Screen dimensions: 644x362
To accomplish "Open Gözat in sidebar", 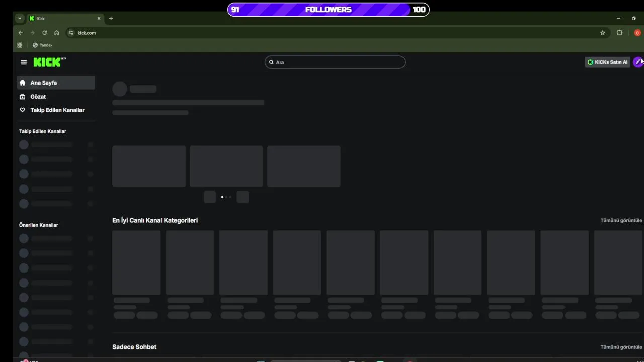I will (56, 97).
